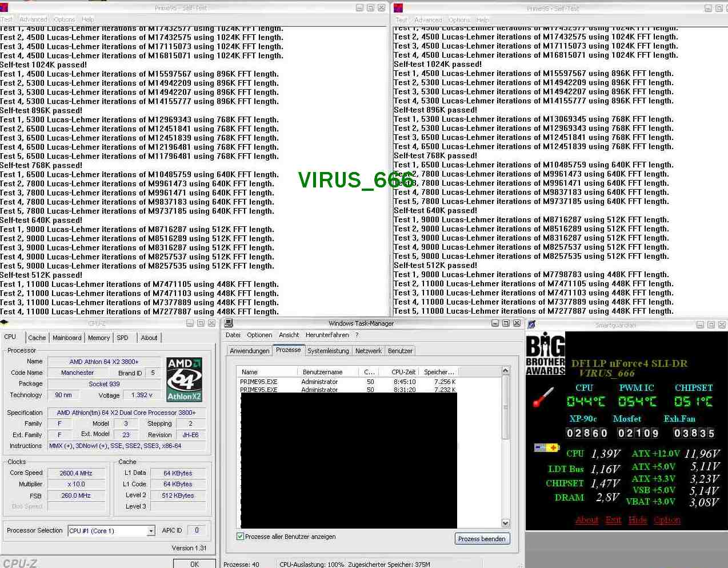Open the About tab in CPU-Z
This screenshot has width=728, height=568.
click(149, 338)
